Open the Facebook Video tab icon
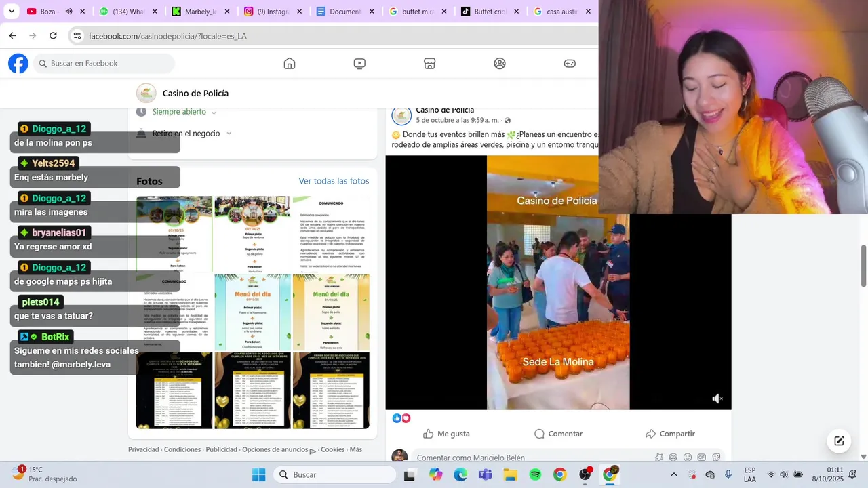Screen dimensions: 868x488 tap(359, 64)
